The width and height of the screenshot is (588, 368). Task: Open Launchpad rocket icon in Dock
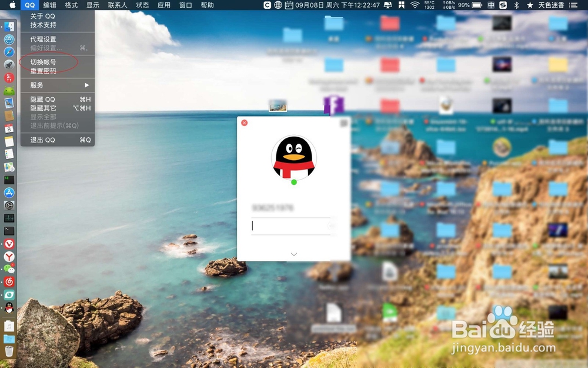9,65
